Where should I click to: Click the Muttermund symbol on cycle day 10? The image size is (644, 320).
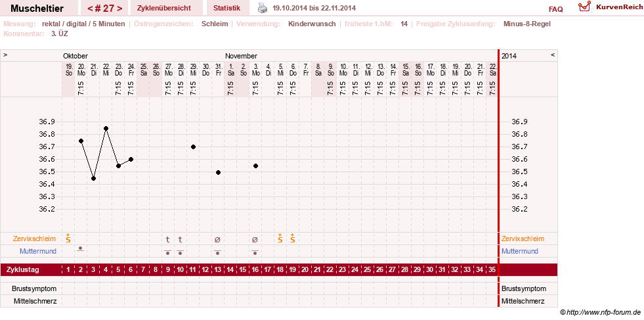pos(180,252)
